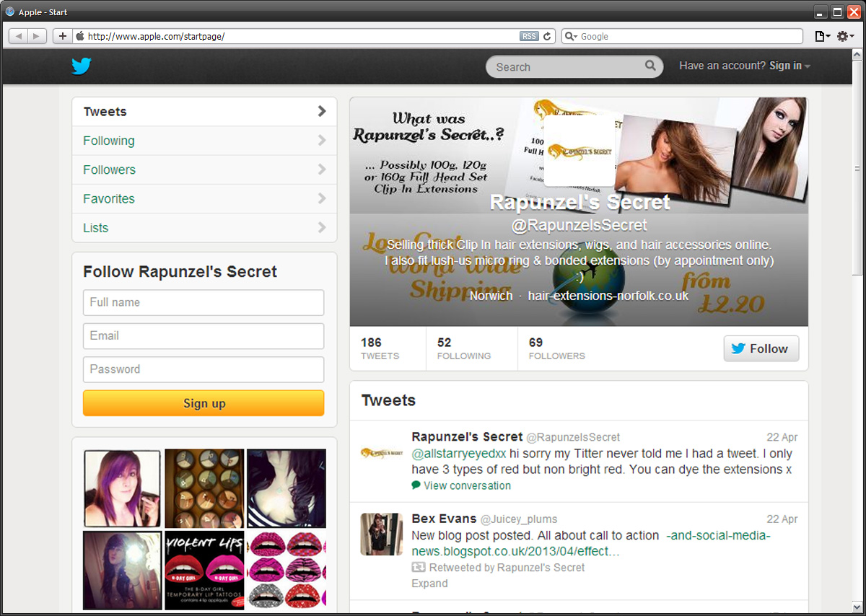Click the Rapunzel's Secret name in first tweet
This screenshot has width=866, height=616.
click(467, 436)
